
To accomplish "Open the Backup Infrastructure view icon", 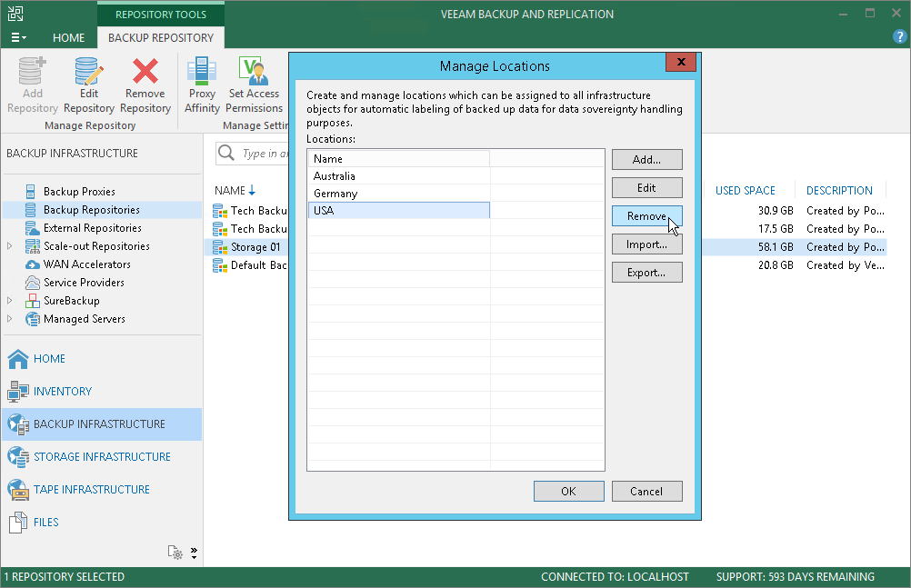I will 18,424.
